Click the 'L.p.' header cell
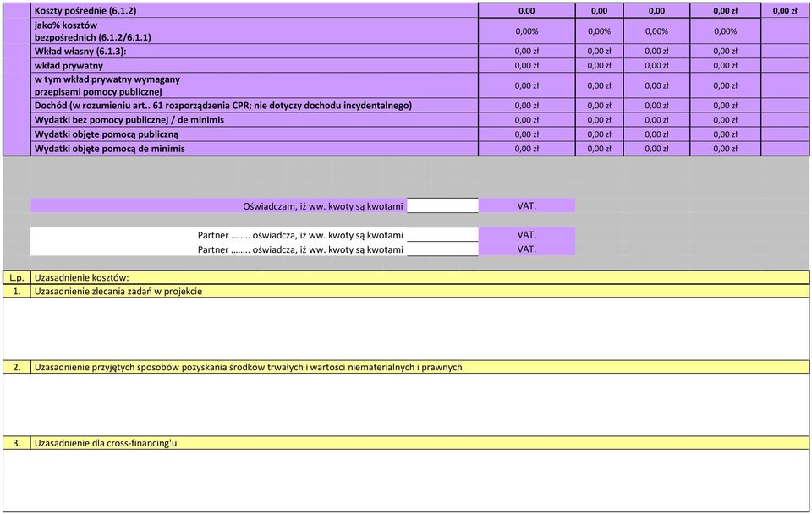Screen dimensions: 812x514 click(17, 278)
